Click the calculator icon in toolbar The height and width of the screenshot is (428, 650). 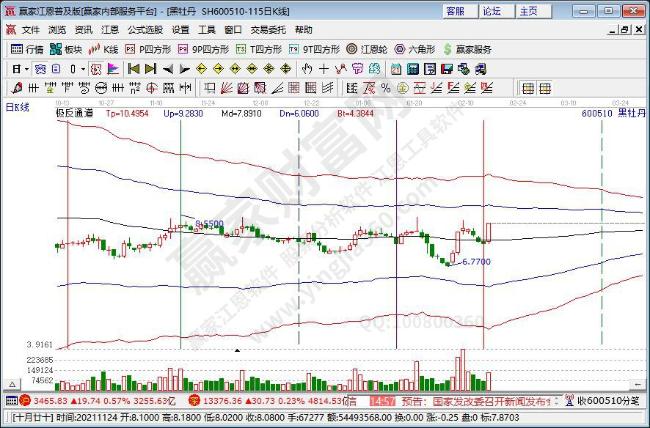[x=413, y=69]
